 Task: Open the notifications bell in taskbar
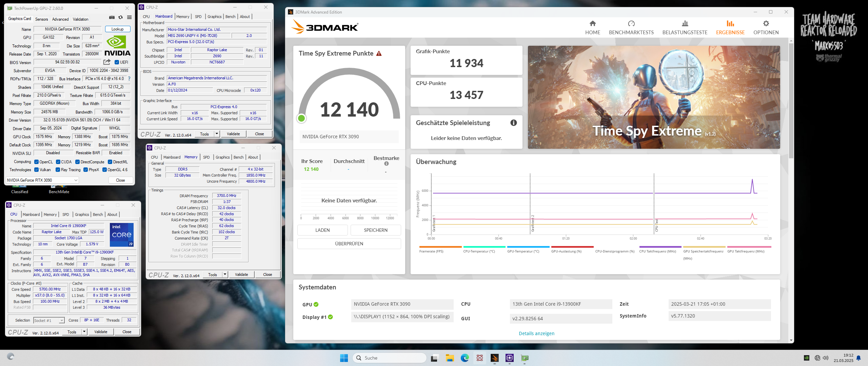[x=859, y=358]
